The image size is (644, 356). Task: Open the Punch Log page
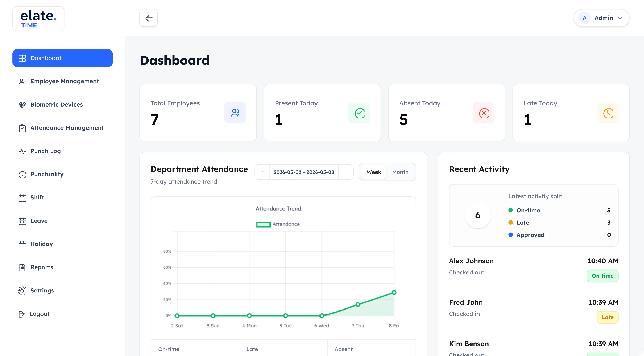[62, 151]
